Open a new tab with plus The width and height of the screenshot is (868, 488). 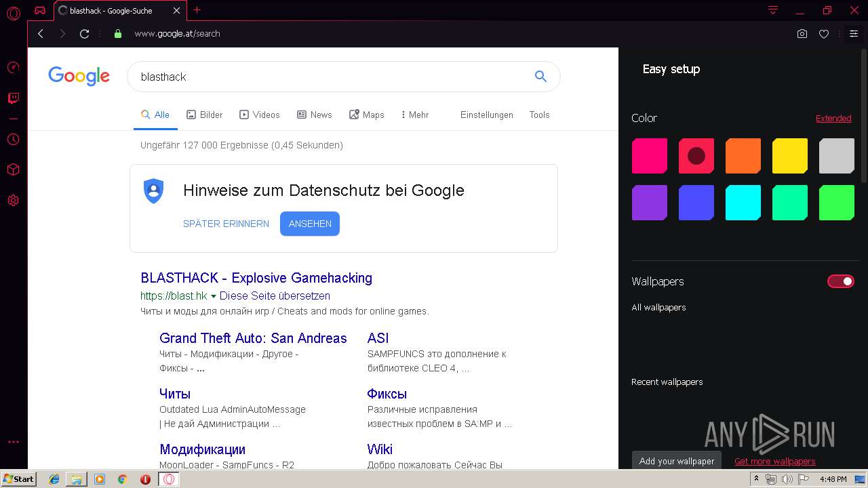pos(197,10)
